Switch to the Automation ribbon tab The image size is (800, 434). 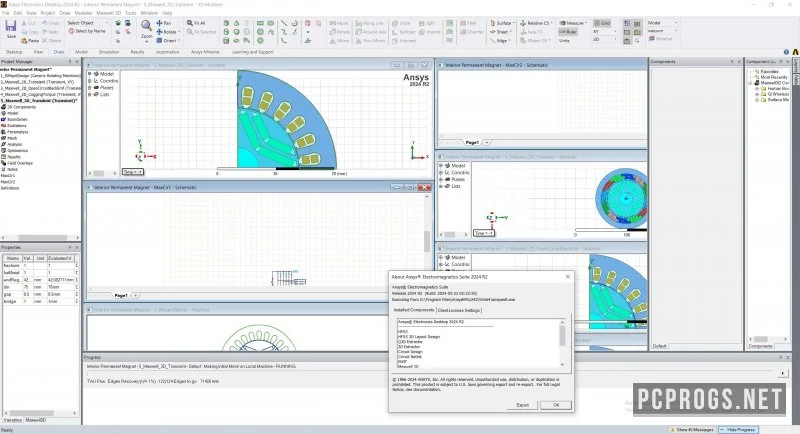pyautogui.click(x=167, y=52)
